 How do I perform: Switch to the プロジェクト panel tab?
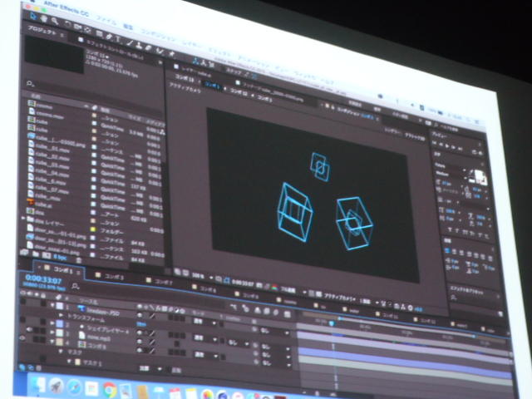tap(42, 32)
